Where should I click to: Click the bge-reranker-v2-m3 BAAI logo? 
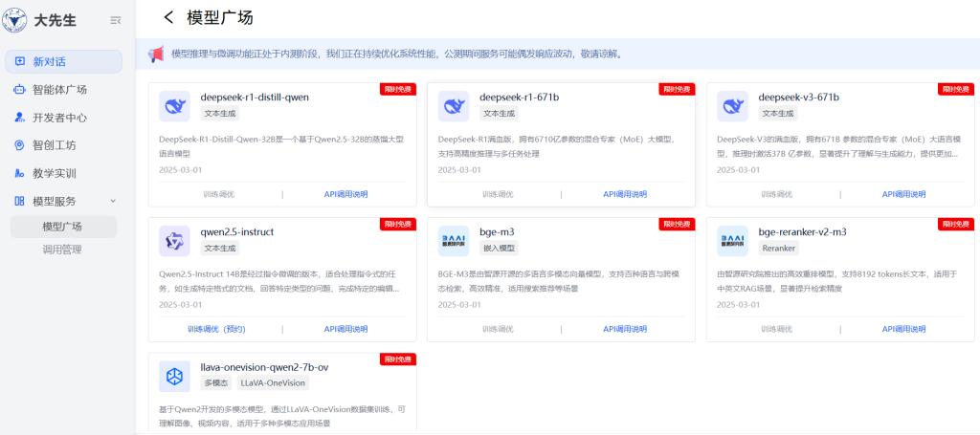pyautogui.click(x=732, y=241)
